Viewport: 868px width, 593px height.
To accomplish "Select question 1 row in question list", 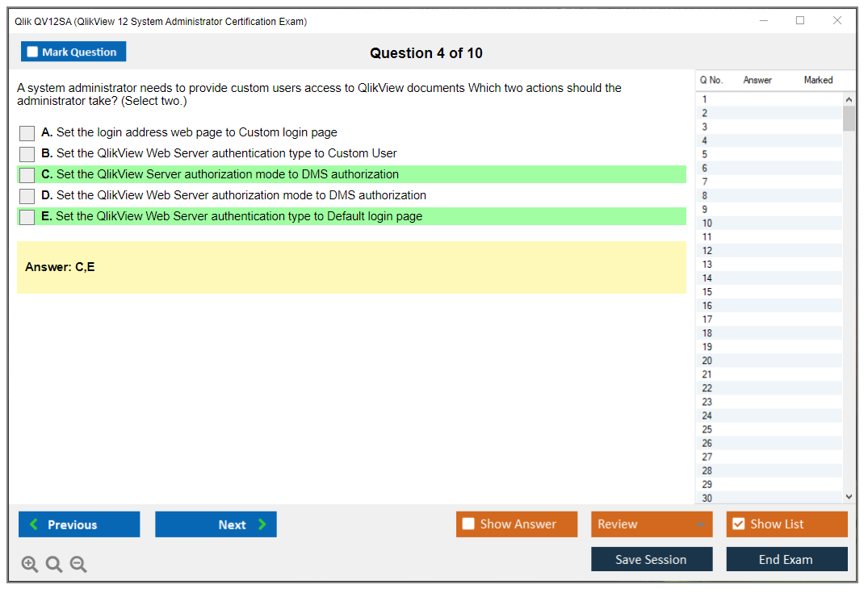I will [767, 100].
